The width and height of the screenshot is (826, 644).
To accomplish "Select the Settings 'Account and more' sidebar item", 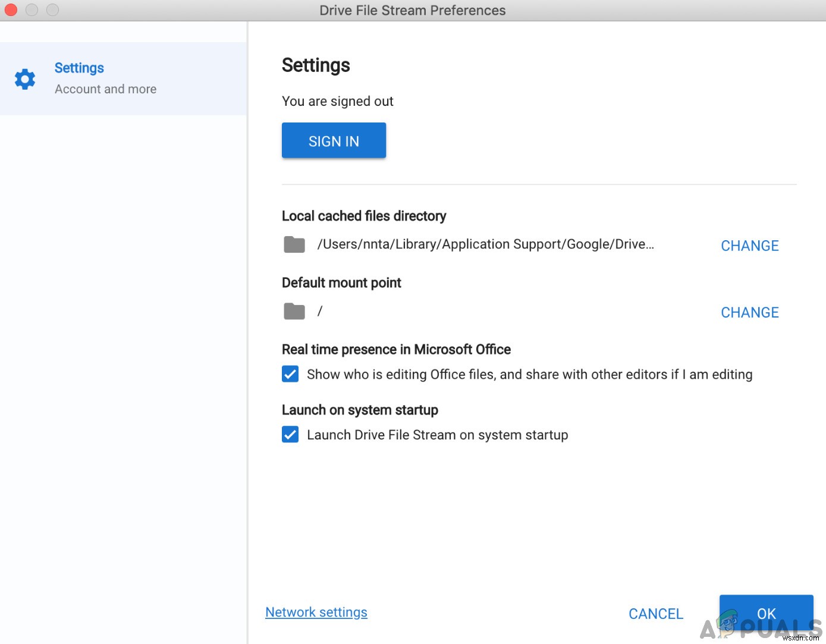I will coord(105,78).
